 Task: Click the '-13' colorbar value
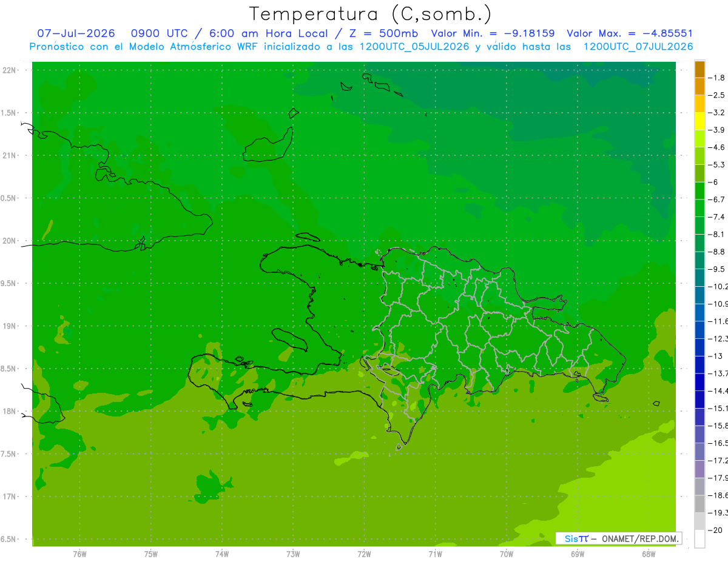[x=716, y=356]
